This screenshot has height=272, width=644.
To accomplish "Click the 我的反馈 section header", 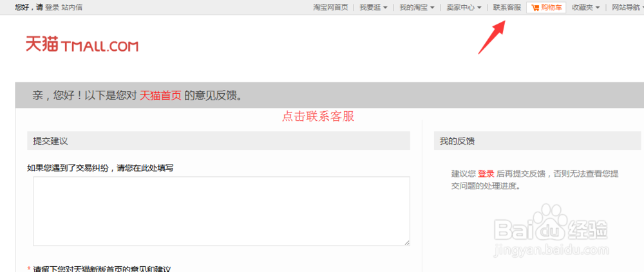I will click(537, 141).
